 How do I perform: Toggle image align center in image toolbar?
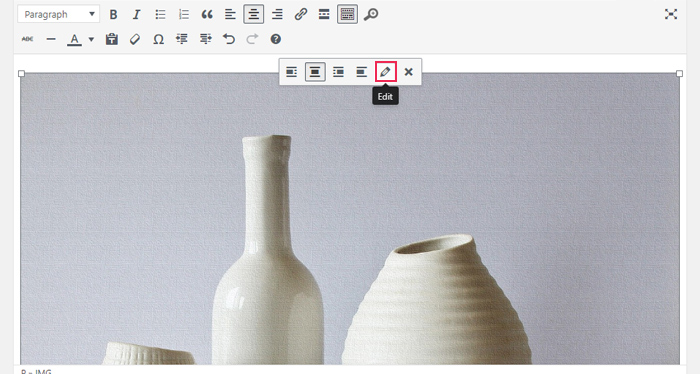[x=315, y=72]
